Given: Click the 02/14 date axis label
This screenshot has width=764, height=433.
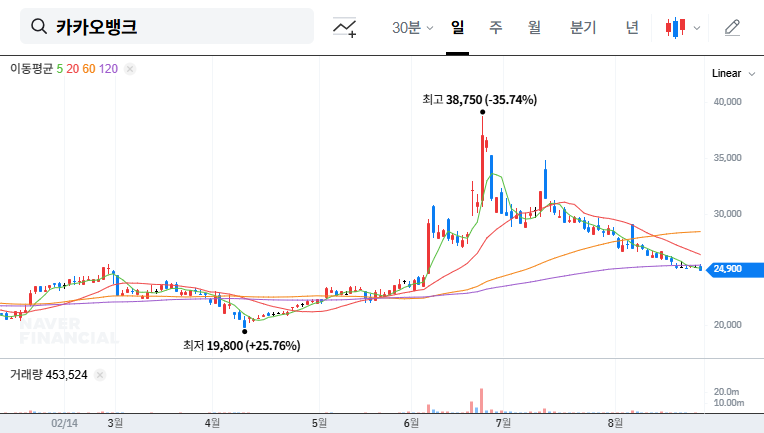Looking at the screenshot, I should pos(64,423).
